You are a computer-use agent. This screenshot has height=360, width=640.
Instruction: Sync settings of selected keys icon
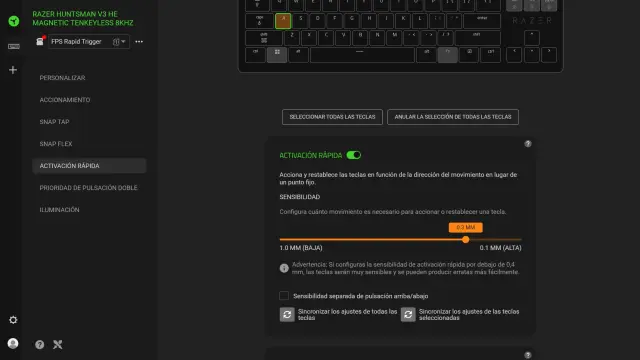pos(408,314)
